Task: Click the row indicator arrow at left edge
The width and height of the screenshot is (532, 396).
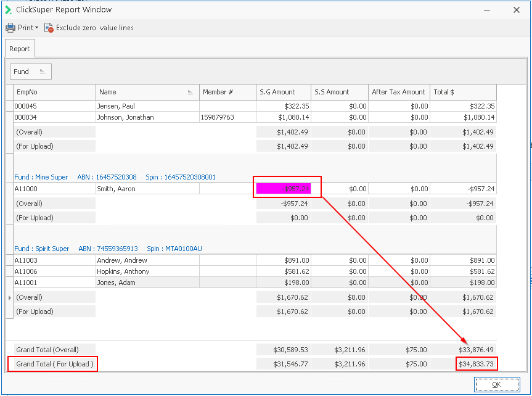Action: coord(9,297)
